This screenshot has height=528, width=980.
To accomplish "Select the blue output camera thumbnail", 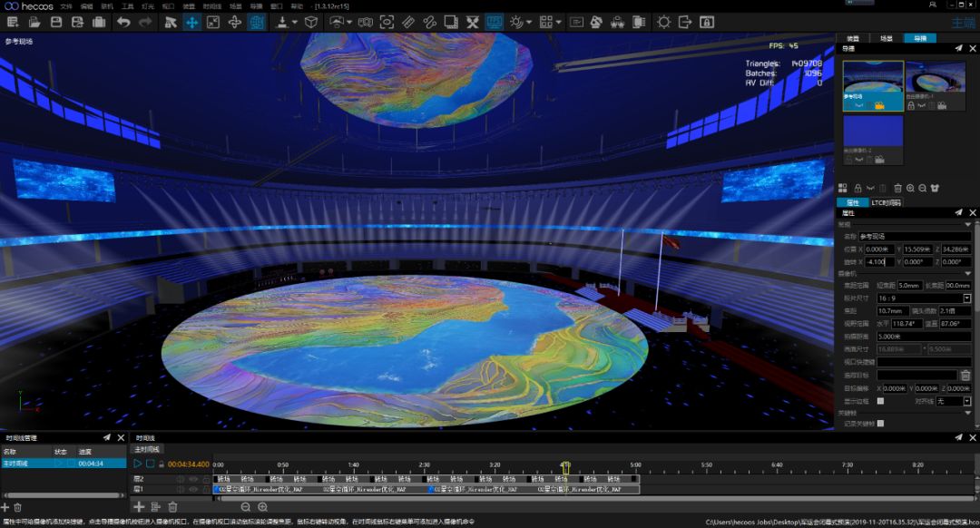I will click(x=873, y=132).
